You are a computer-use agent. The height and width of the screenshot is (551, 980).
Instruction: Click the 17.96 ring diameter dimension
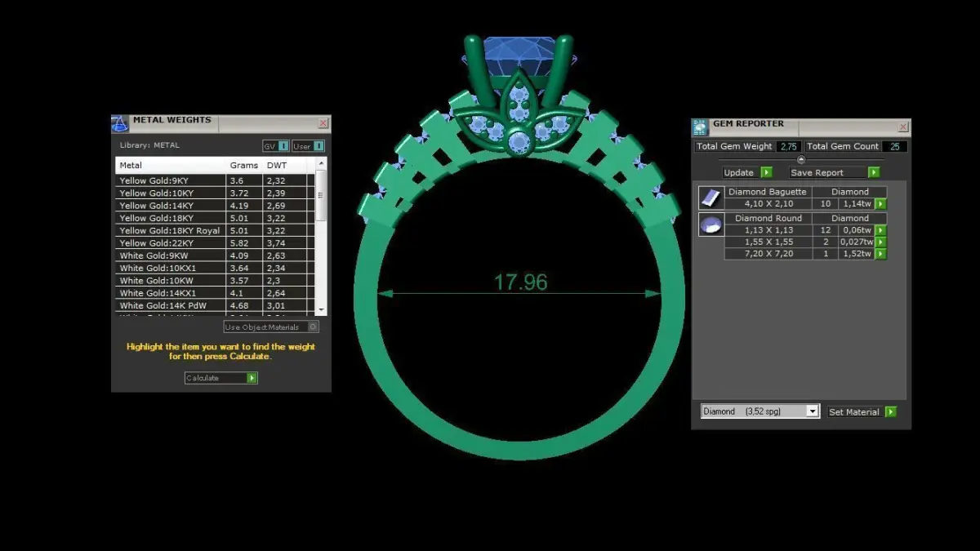tap(520, 282)
